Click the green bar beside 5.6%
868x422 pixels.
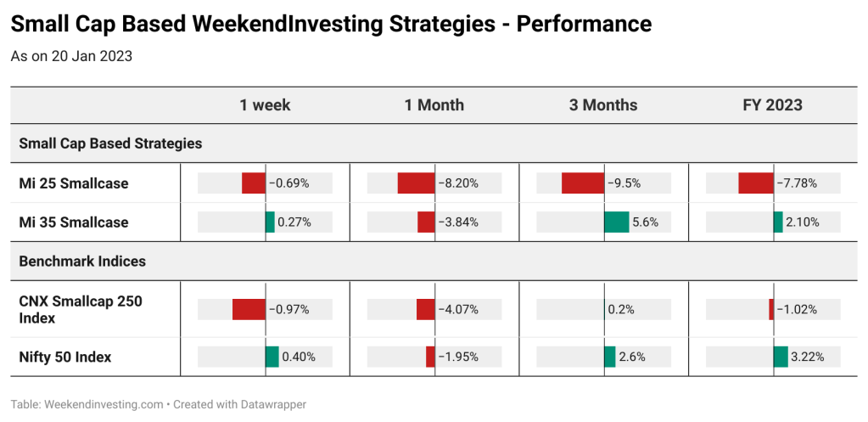pyautogui.click(x=617, y=222)
